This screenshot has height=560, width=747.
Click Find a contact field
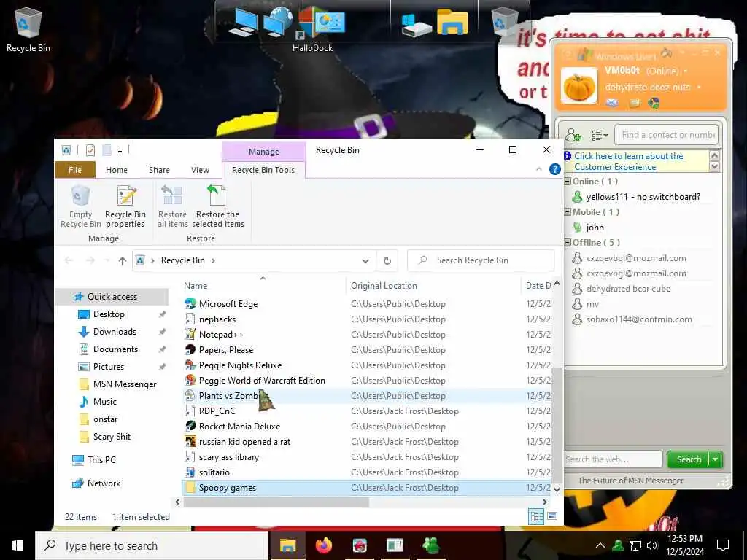[667, 135]
